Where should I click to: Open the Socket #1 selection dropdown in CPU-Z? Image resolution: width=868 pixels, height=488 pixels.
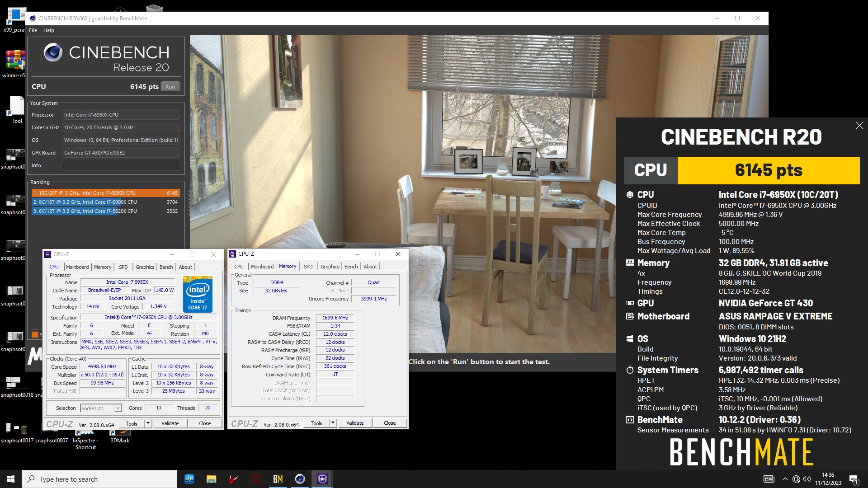[x=101, y=408]
